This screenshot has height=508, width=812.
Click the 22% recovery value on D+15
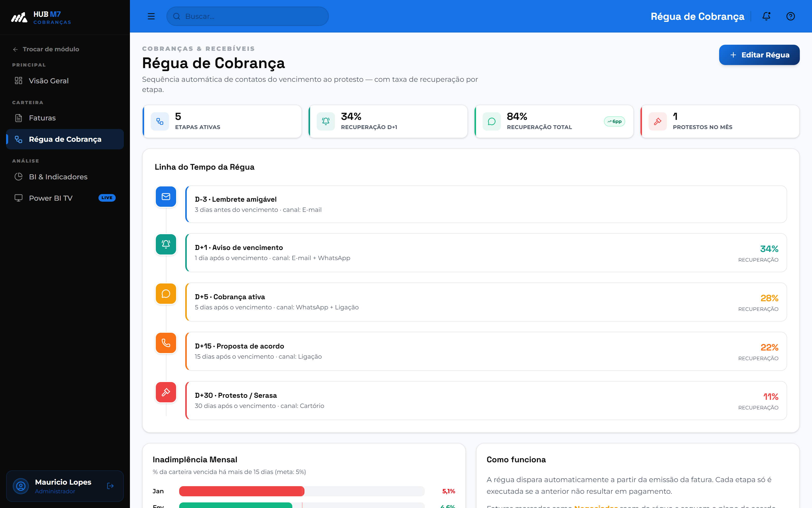769,347
